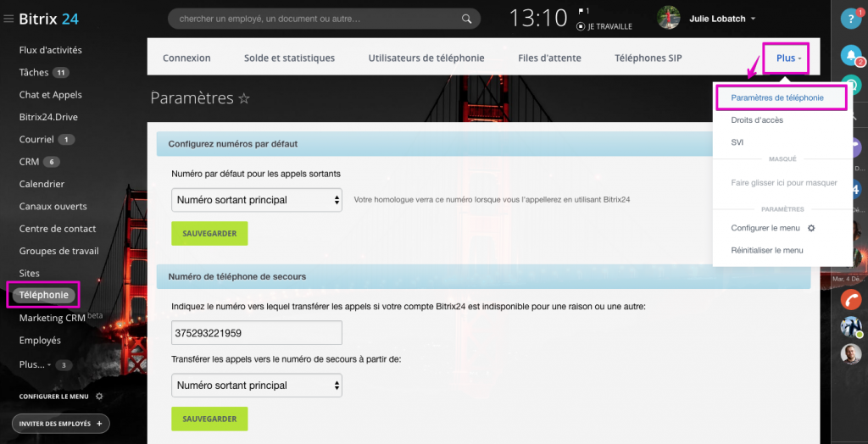
Task: Switch to Solde et statistiques tab
Action: point(290,58)
